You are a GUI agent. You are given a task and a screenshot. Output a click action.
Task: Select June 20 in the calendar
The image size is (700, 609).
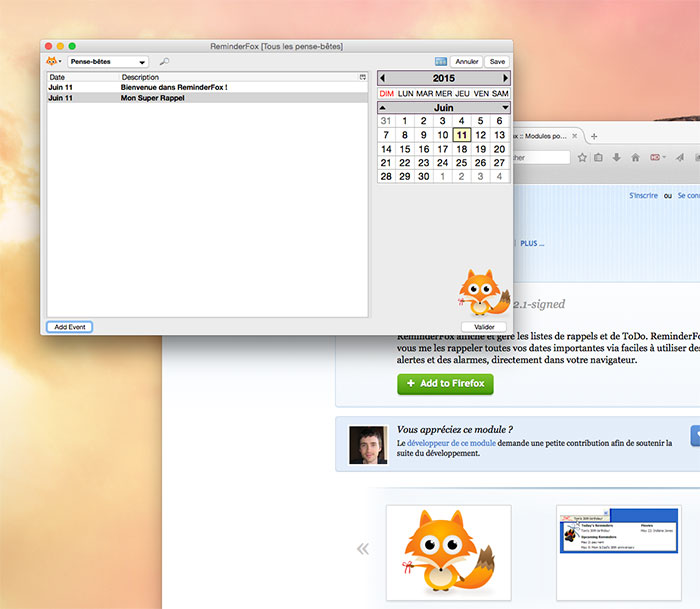[x=499, y=149]
